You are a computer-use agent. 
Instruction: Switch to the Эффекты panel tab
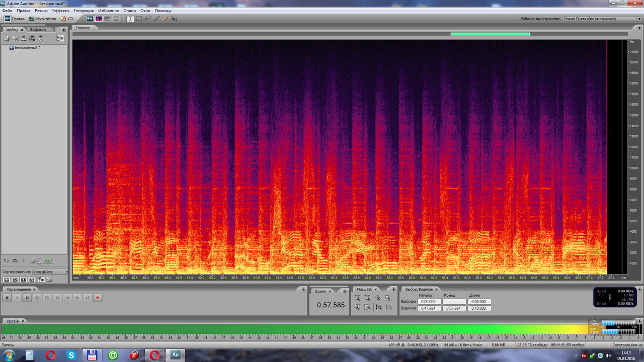[38, 30]
